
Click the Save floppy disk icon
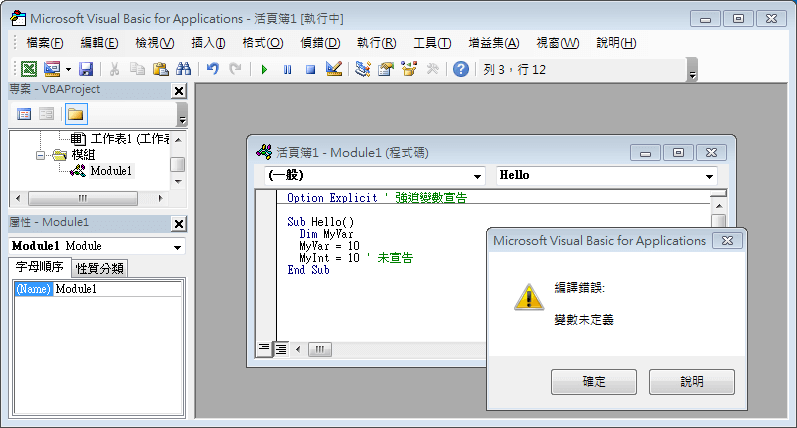pos(85,69)
